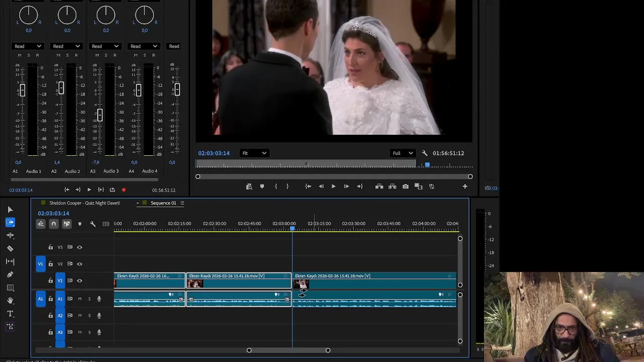The width and height of the screenshot is (644, 362).
Task: Go to In point in Program Monitor
Action: click(x=308, y=187)
